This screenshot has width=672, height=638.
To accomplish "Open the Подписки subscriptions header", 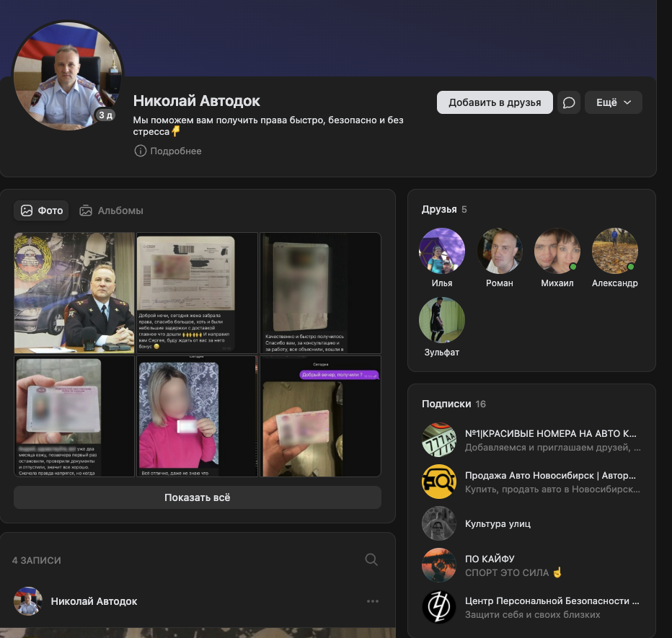I will click(x=446, y=404).
